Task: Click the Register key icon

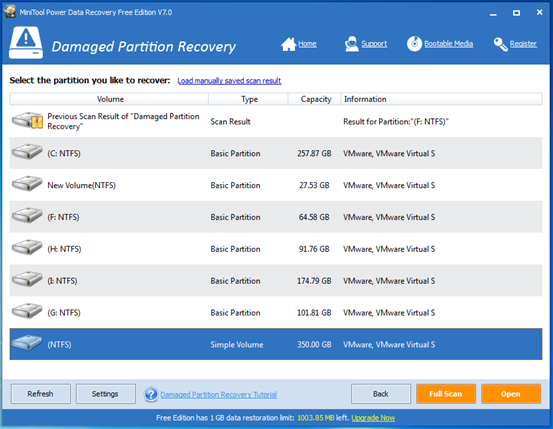Action: [500, 44]
